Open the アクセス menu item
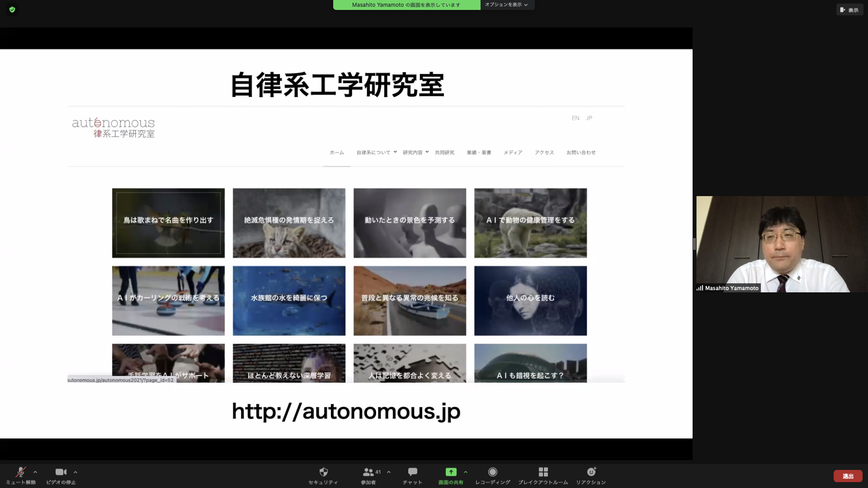868x488 pixels. pyautogui.click(x=544, y=153)
